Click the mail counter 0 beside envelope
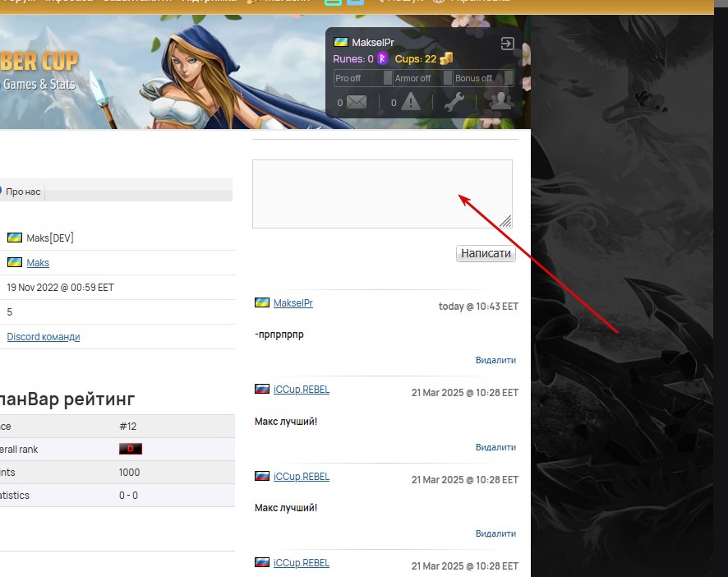Image resolution: width=728 pixels, height=577 pixels. [340, 103]
